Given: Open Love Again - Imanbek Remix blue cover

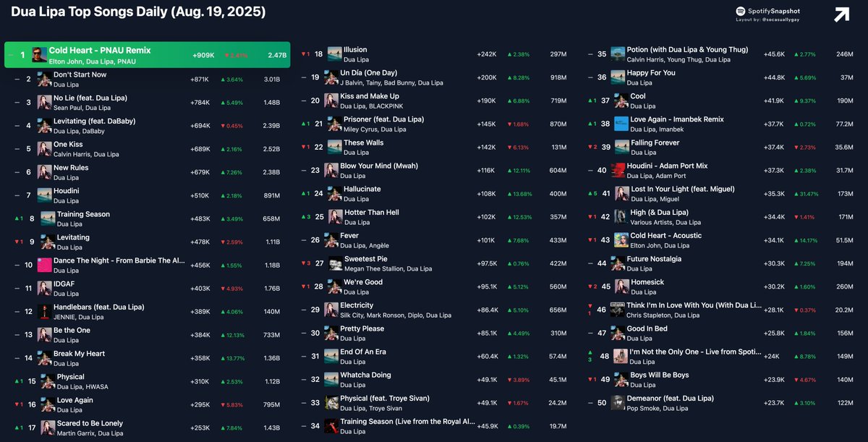Looking at the screenshot, I should pyautogui.click(x=621, y=124).
